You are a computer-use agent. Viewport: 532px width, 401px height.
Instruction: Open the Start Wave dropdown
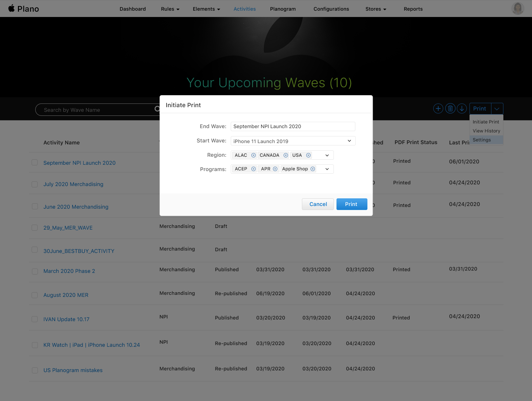pos(293,141)
